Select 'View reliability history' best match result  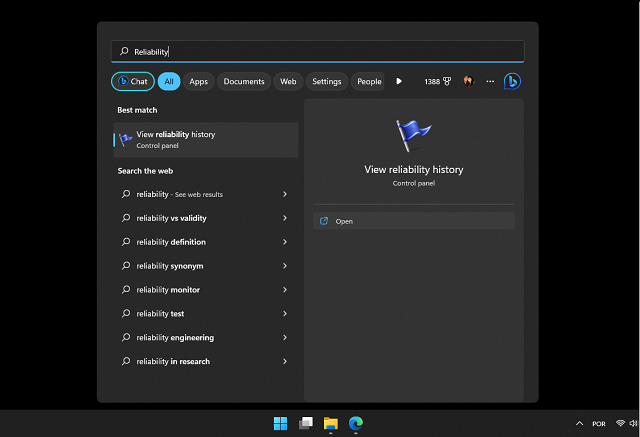coord(205,140)
